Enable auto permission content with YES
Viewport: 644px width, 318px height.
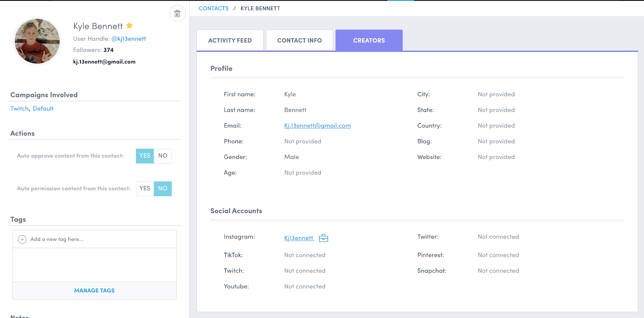click(145, 189)
